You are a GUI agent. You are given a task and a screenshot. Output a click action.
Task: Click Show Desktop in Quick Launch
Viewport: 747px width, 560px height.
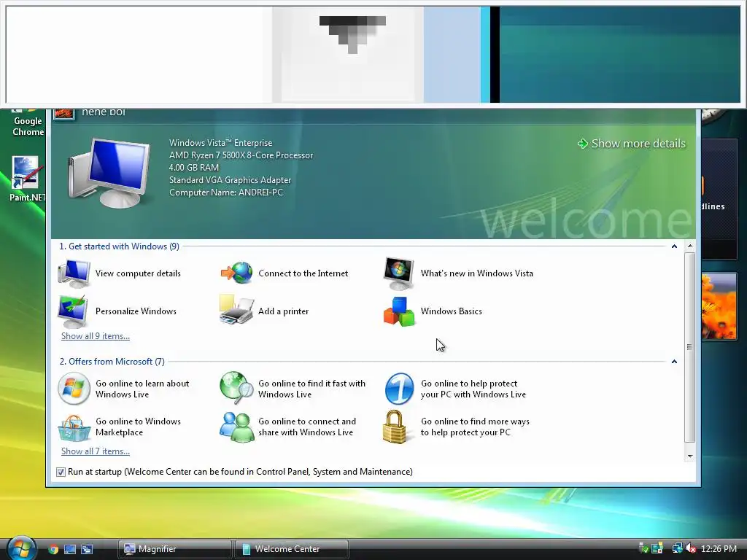click(x=70, y=549)
